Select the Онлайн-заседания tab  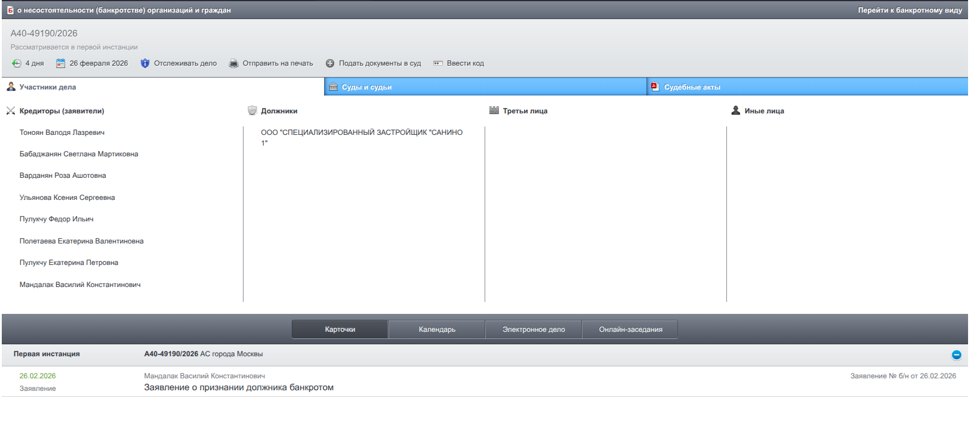(630, 329)
